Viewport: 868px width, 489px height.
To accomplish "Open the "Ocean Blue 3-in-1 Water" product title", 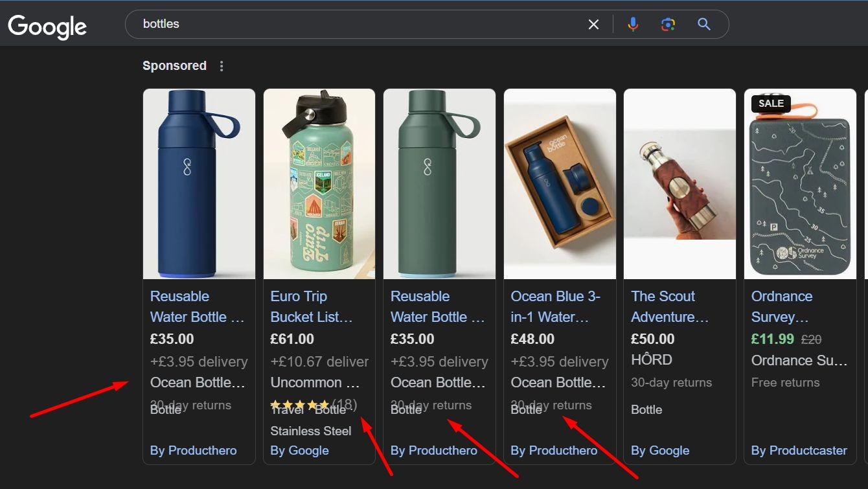I will [555, 306].
